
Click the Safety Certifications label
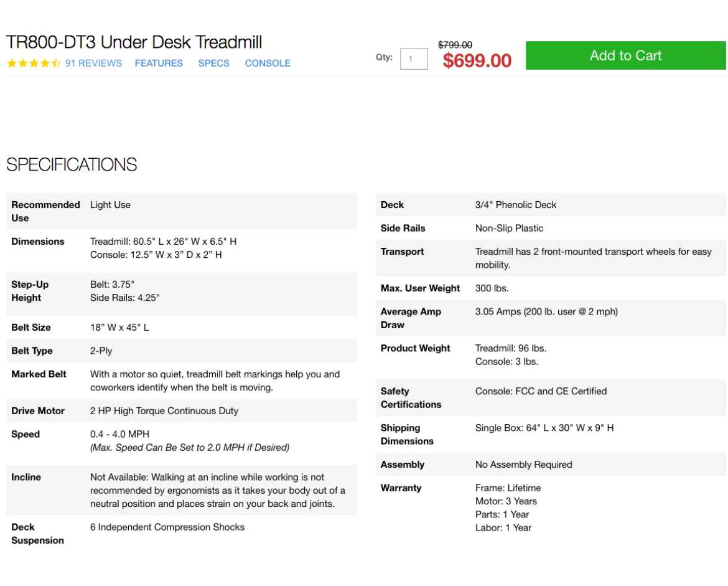coord(411,398)
